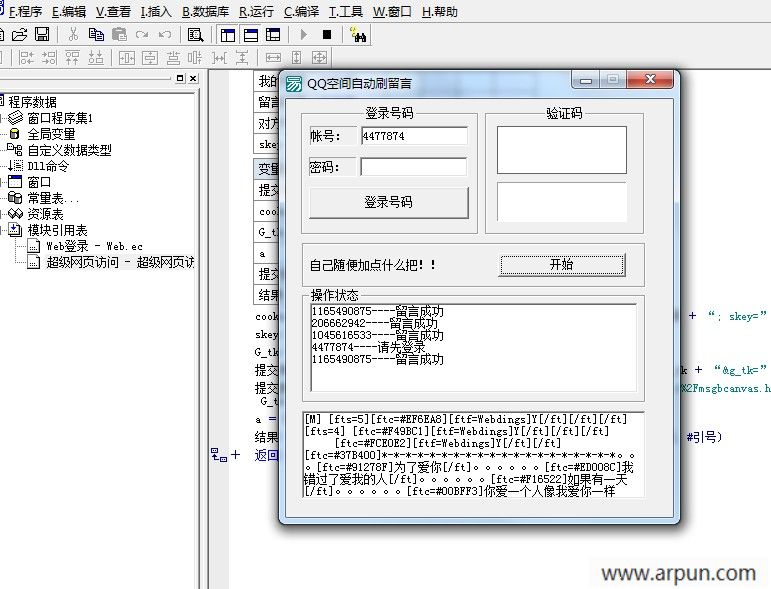Click the 帐号 account input field
The width and height of the screenshot is (771, 589).
coord(413,136)
